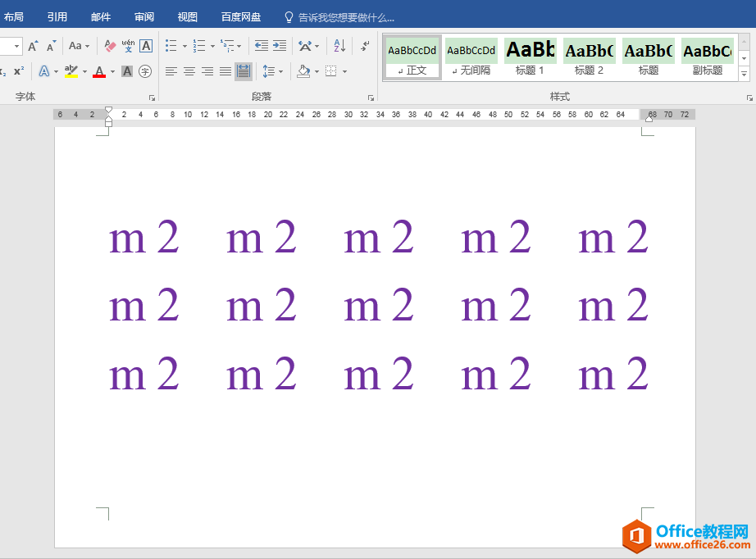The width and height of the screenshot is (756, 559).
Task: Apply borders with the borders icon
Action: (x=330, y=72)
